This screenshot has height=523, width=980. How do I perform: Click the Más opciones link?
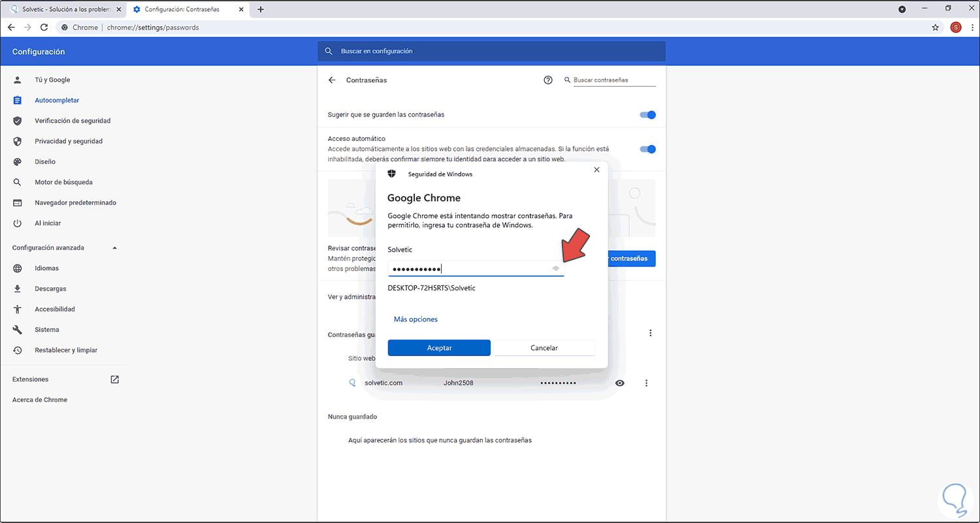point(416,319)
